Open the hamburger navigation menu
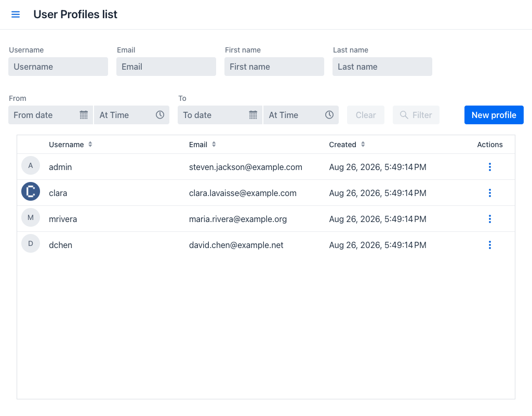Image resolution: width=532 pixels, height=416 pixels. coord(16,14)
